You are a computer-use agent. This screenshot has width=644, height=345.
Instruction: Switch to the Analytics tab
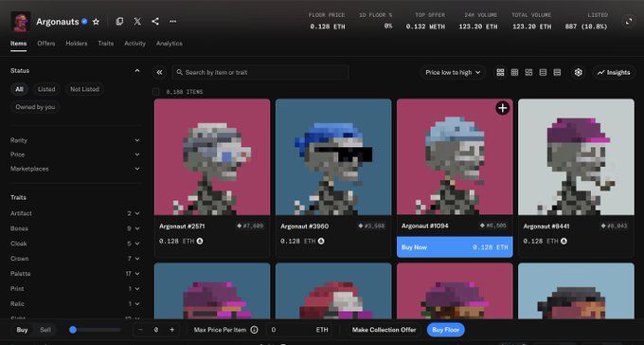[170, 44]
